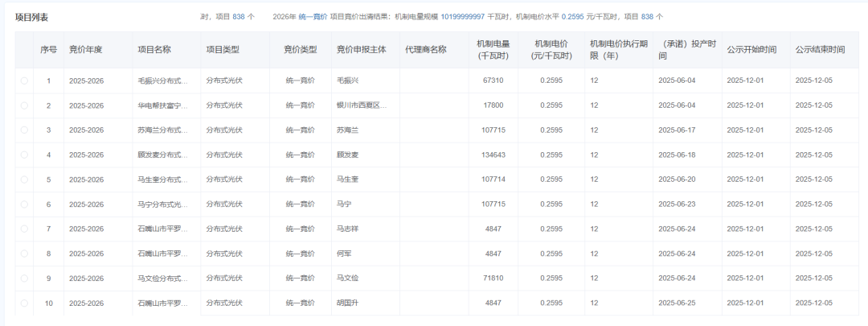This screenshot has height=326, width=868.
Task: Select radio button for row 6 马宁
Action: 24,204
